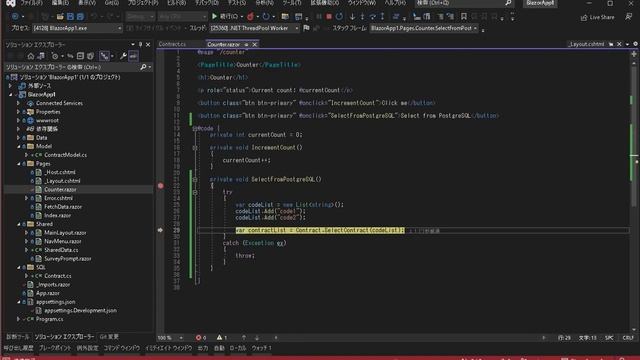Screen dimensions: 640x360
Task: Toggle pin on Counter.razor tab
Action: [x=246, y=44]
